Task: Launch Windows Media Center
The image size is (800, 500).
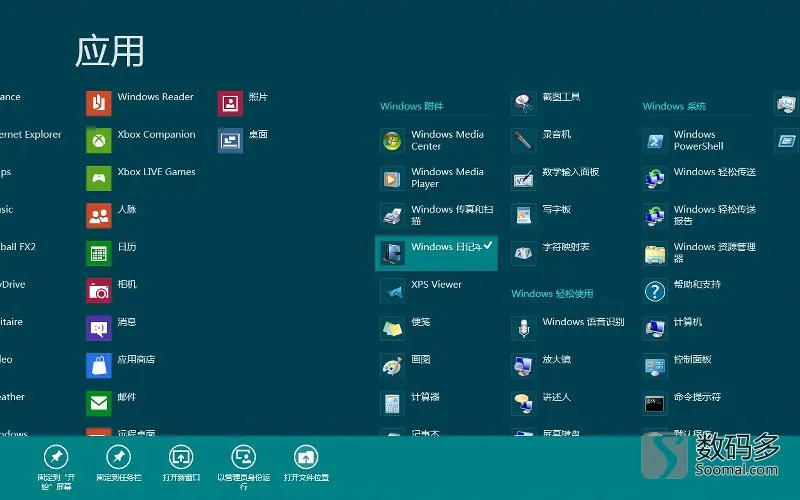Action: (433, 140)
